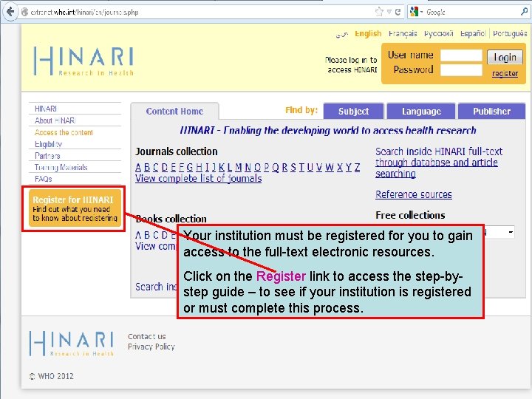This screenshot has width=532, height=399.
Task: Click the browser back arrow button
Action: point(10,12)
